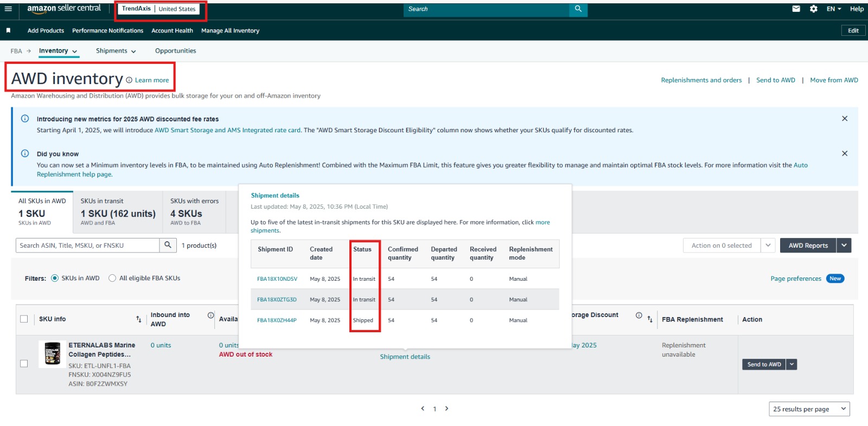Click the 'Send to AWD' button in product row
The image size is (868, 426).
tap(764, 364)
